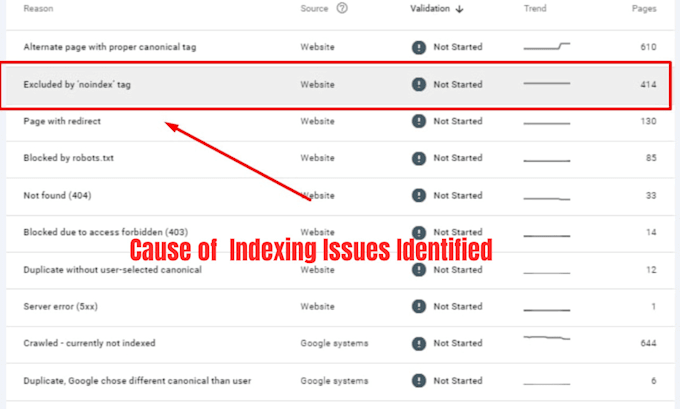Click status icon for Duplicate, Google chose different canonical
This screenshot has width=680, height=409.
click(x=418, y=381)
